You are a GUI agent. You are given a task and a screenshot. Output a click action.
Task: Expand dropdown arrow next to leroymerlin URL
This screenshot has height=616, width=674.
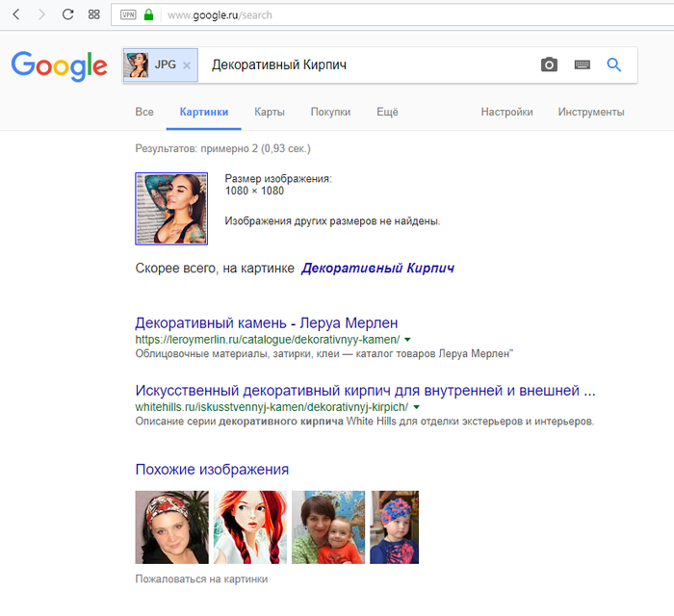407,340
